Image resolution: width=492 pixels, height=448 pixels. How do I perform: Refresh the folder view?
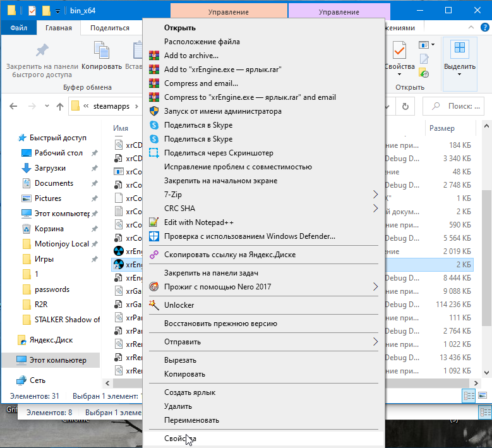pyautogui.click(x=405, y=106)
